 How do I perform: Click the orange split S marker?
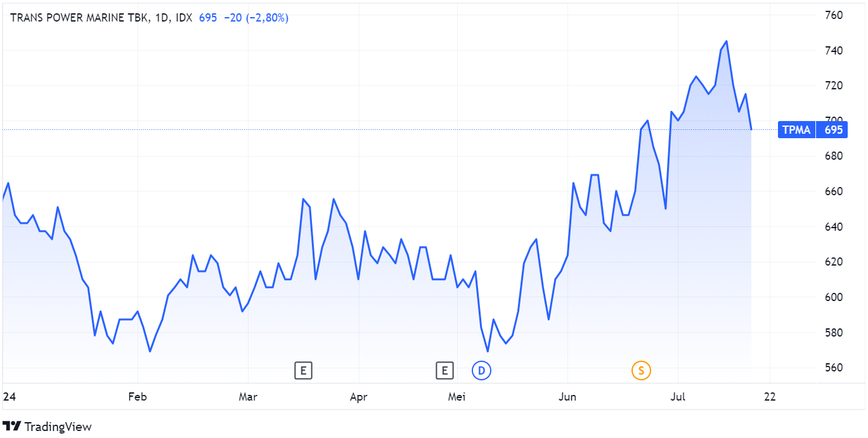(x=641, y=370)
